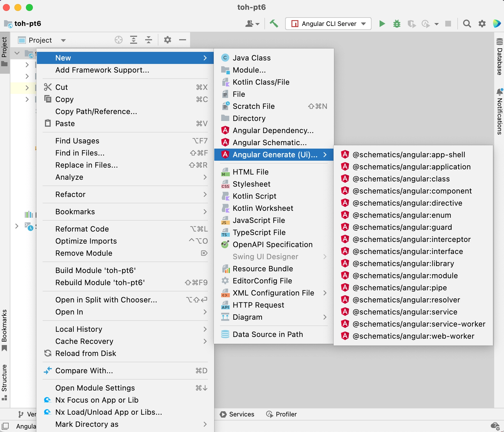The width and height of the screenshot is (504, 432).
Task: Open the Diagram submenu
Action: click(x=274, y=317)
